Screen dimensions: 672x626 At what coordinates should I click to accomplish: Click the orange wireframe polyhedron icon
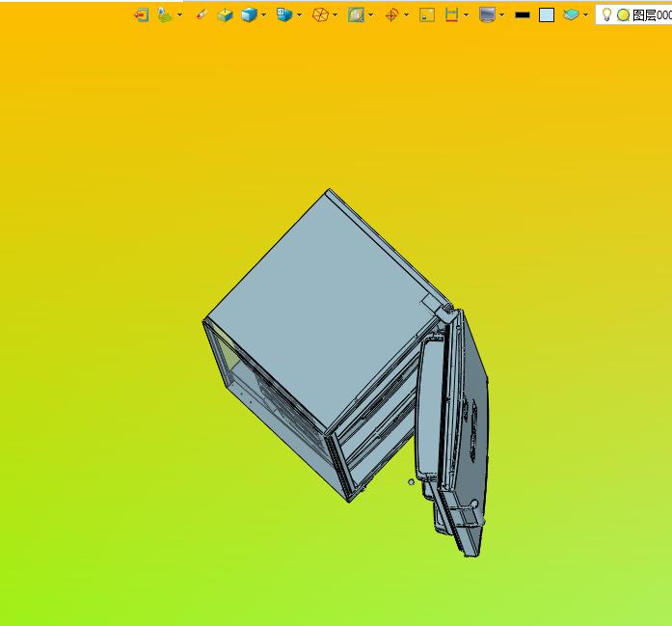320,15
